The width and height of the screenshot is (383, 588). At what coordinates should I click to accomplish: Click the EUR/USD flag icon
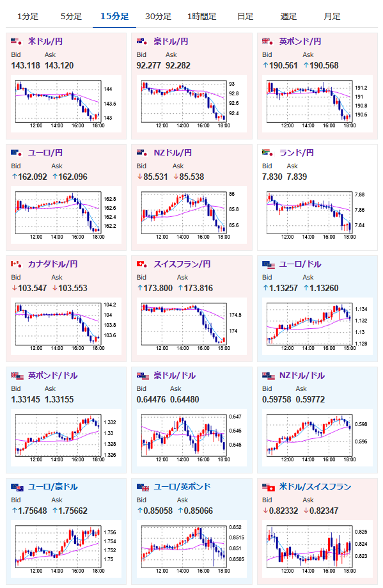click(269, 264)
